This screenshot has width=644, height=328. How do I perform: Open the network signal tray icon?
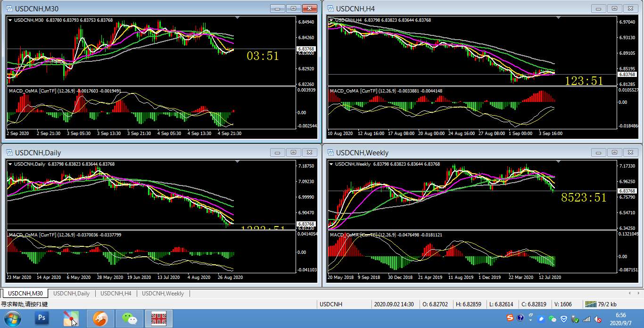point(586,319)
